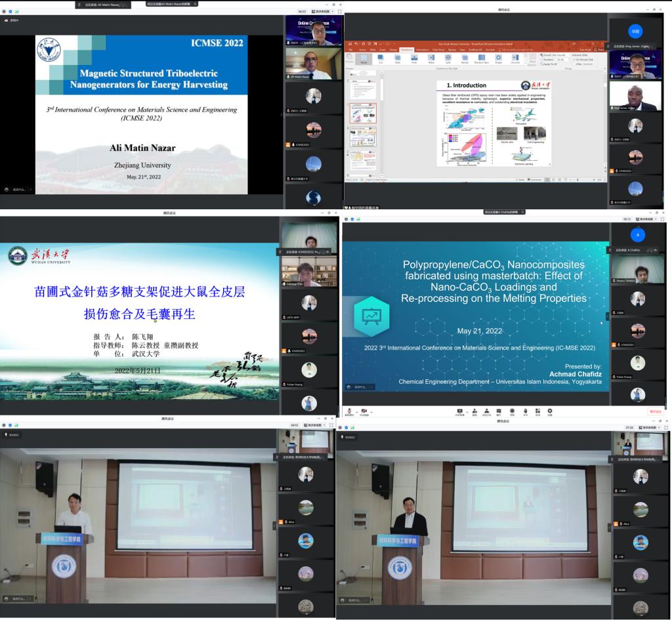Adjust zoom slider in PowerPoint status bar
Screen dimensions: 672x622
coord(577,180)
